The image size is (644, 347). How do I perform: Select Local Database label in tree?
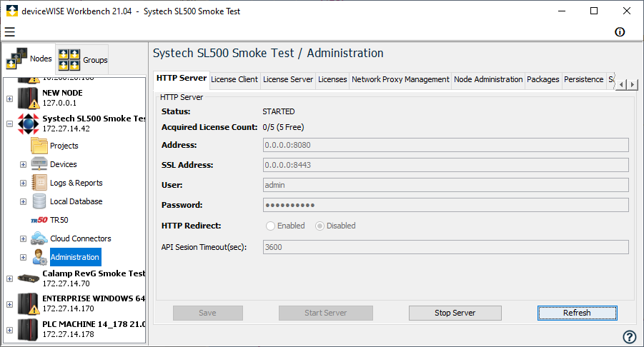76,202
